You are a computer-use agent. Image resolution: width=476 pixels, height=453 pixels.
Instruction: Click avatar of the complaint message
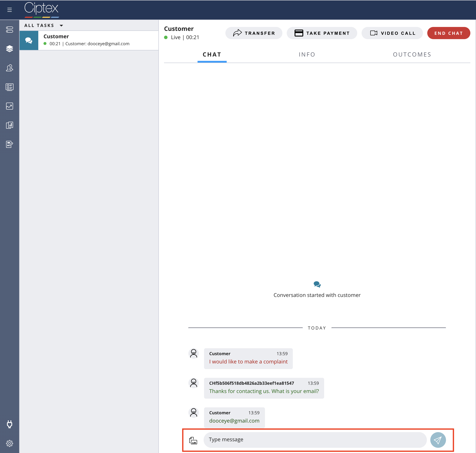194,353
